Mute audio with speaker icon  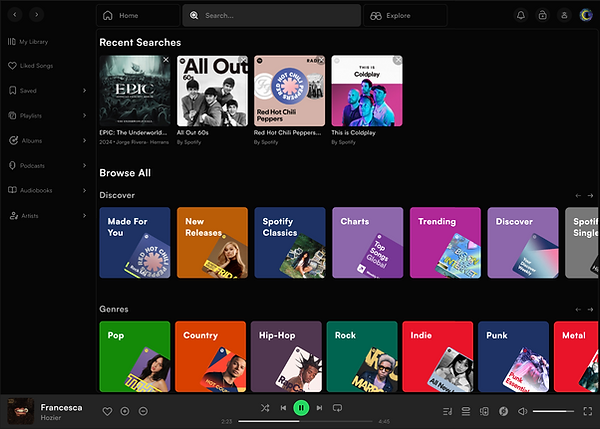point(522,411)
